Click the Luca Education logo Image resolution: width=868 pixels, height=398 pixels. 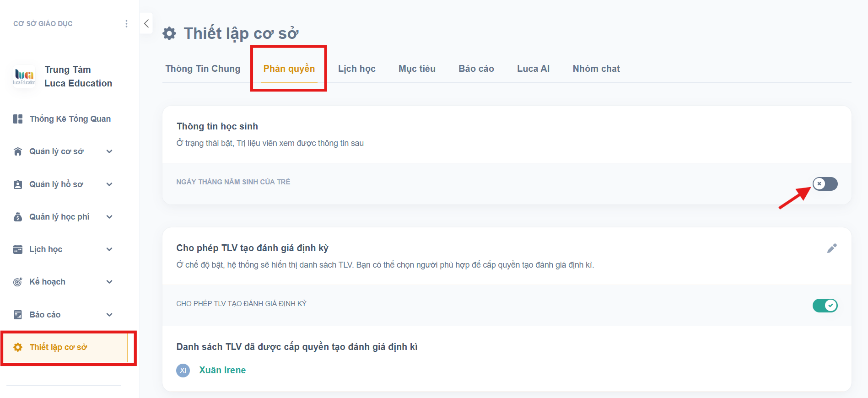[x=24, y=76]
